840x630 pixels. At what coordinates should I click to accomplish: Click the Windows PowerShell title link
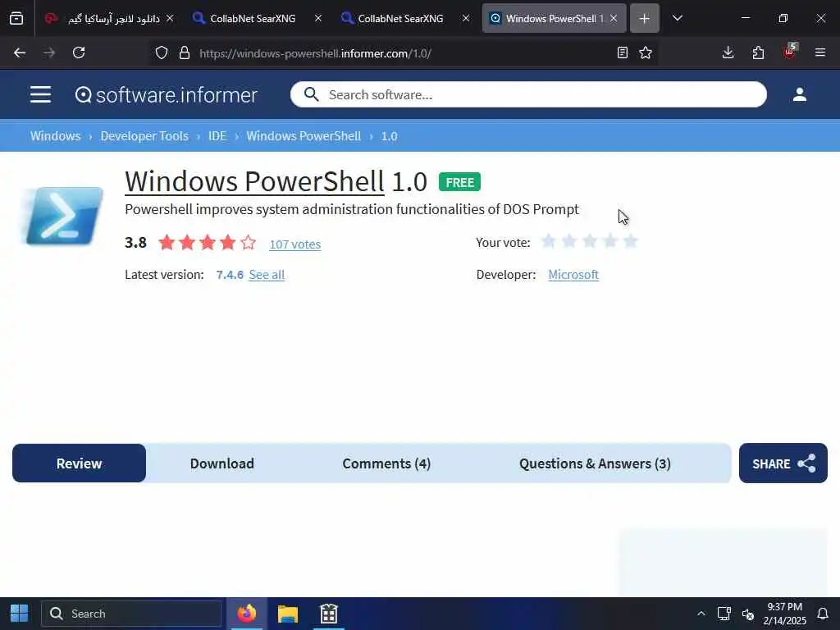point(254,181)
